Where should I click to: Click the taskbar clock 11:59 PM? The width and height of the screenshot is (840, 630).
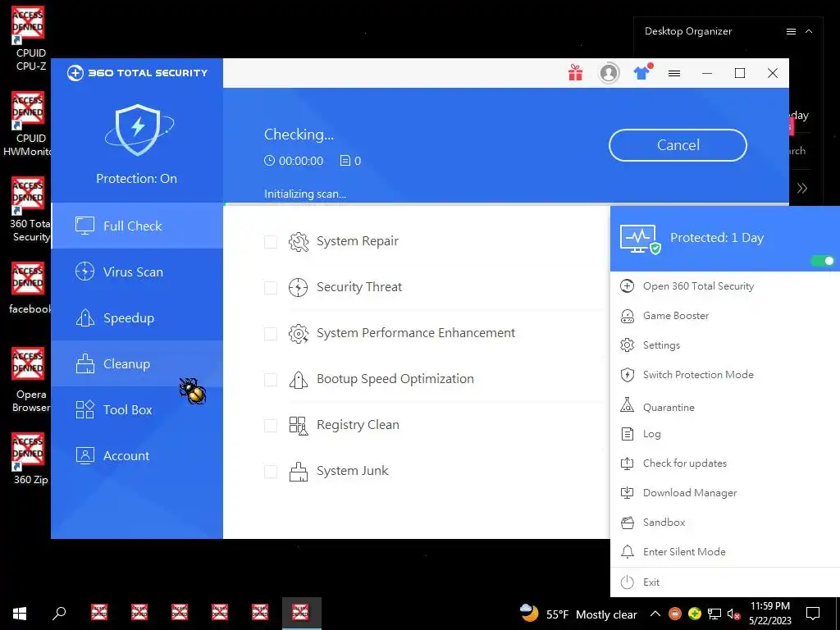coord(769,614)
